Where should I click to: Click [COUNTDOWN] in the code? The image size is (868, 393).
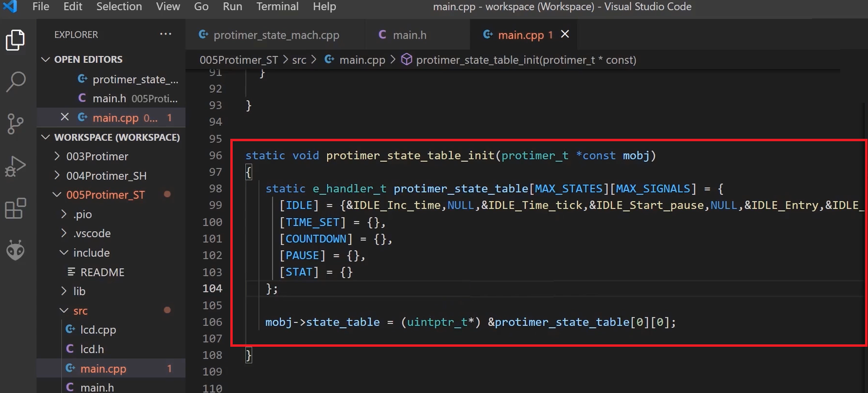316,238
